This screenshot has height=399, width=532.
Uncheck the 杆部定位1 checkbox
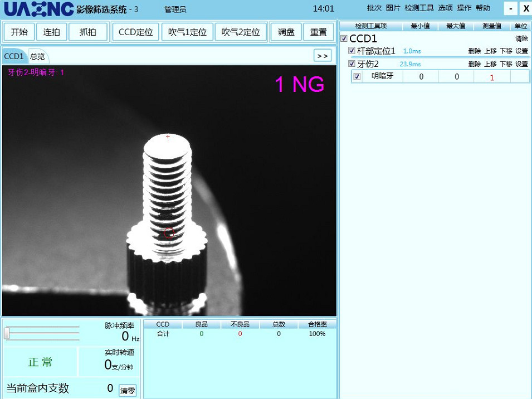352,51
